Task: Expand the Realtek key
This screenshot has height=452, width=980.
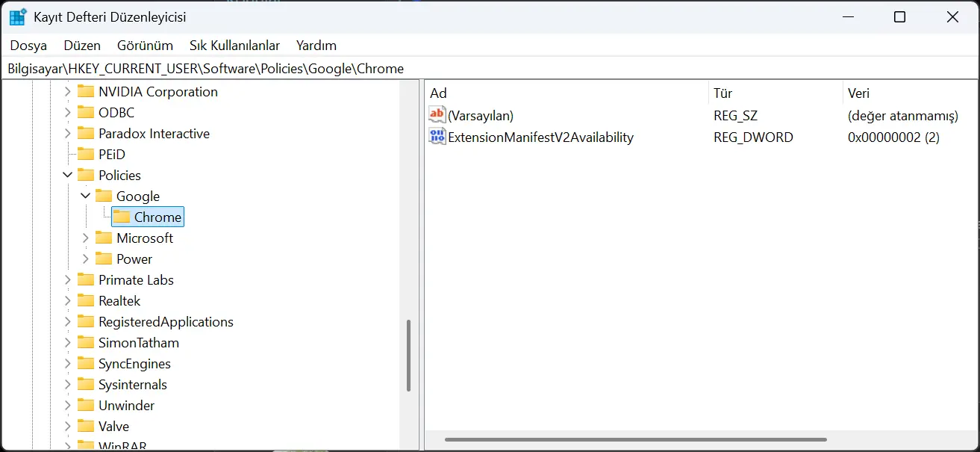Action: pos(68,301)
